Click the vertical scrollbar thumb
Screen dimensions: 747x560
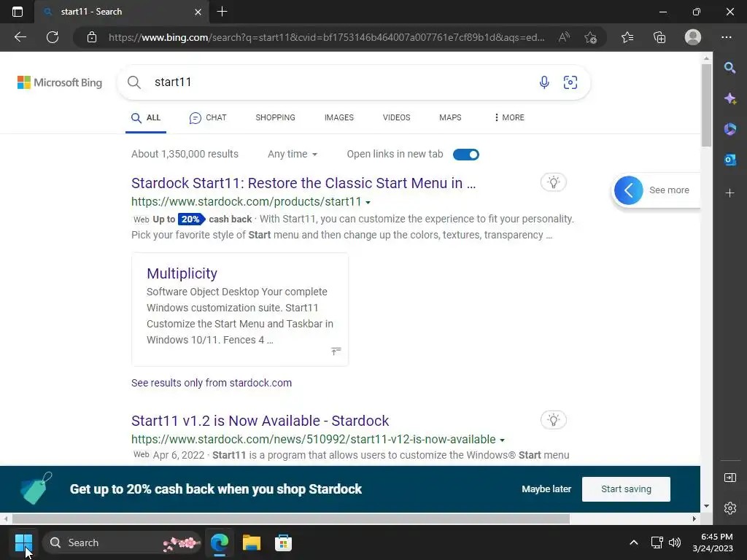706,105
